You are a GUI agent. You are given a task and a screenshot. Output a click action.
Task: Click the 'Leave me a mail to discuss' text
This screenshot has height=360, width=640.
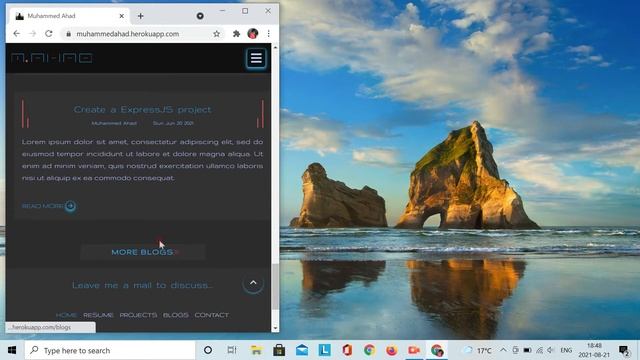(x=142, y=285)
